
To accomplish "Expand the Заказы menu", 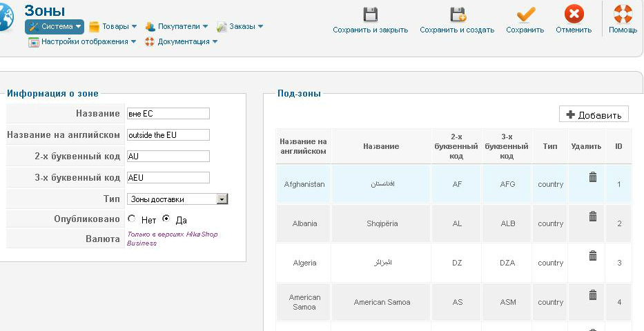I will click(x=260, y=27).
